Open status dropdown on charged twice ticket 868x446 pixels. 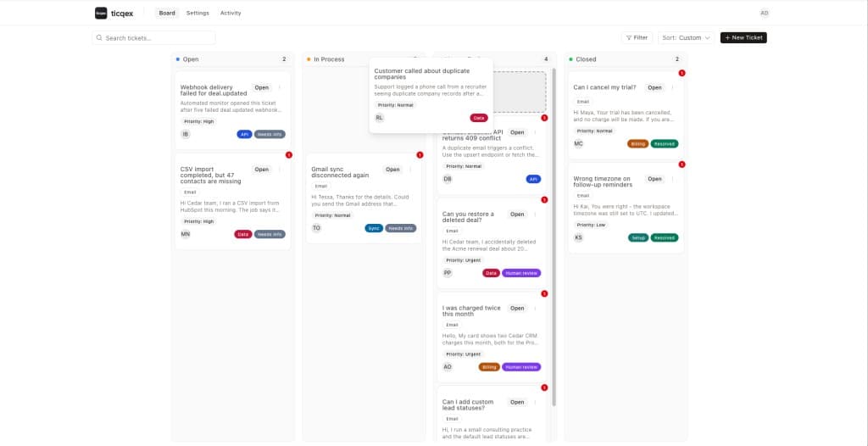(x=517, y=308)
